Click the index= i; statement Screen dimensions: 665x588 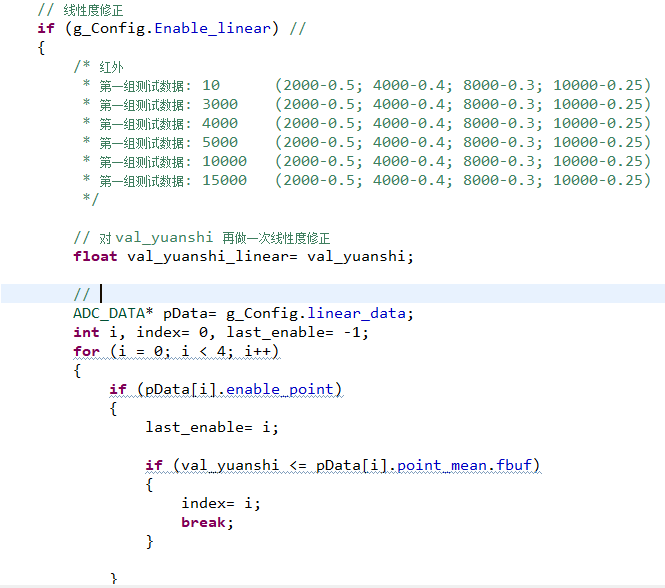(x=221, y=504)
